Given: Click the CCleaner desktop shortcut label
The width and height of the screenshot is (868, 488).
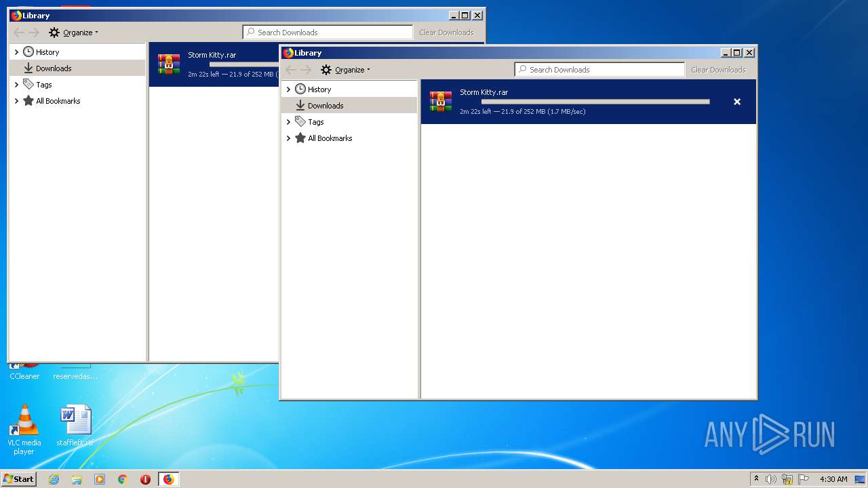Looking at the screenshot, I should tap(24, 376).
